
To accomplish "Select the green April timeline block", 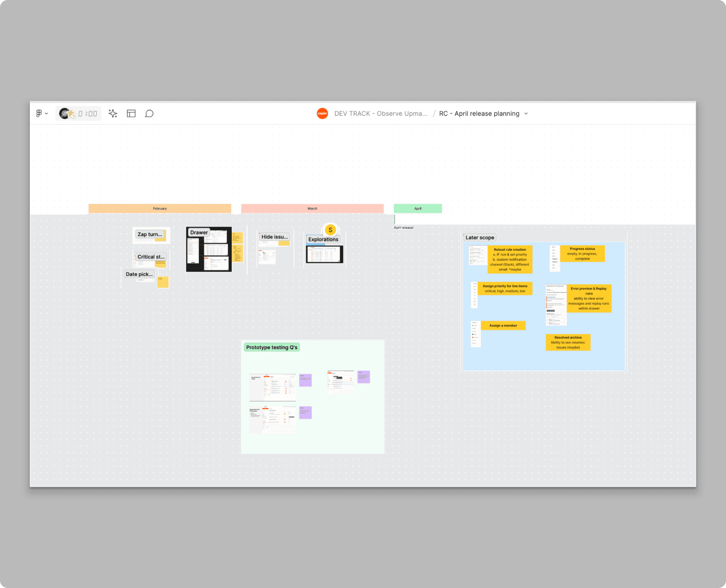I will (417, 209).
